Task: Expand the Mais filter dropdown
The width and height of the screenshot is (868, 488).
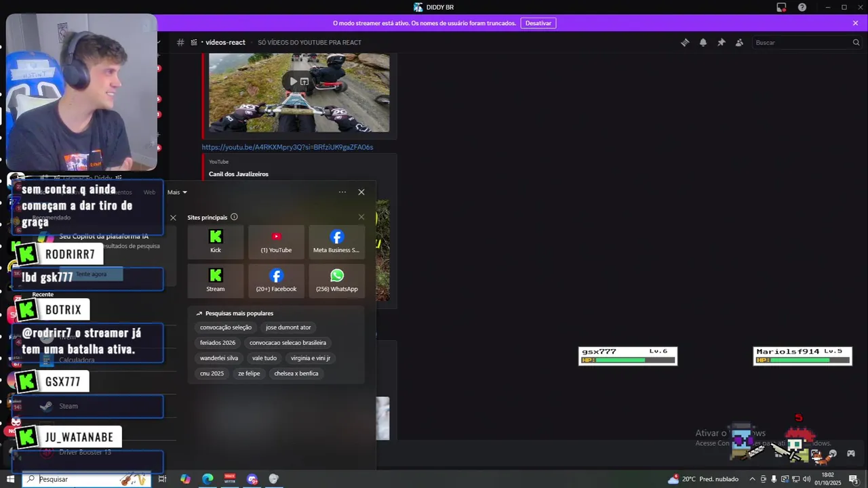Action: coord(177,192)
